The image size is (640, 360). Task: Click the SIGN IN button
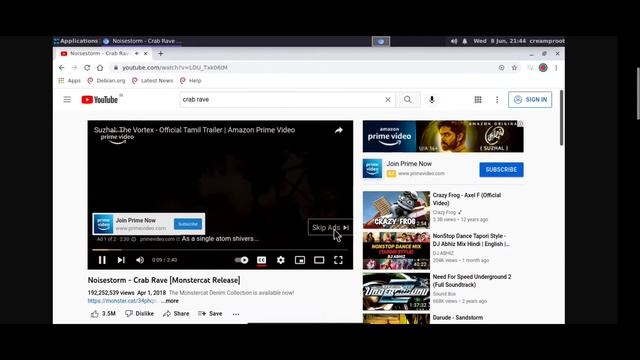click(530, 100)
